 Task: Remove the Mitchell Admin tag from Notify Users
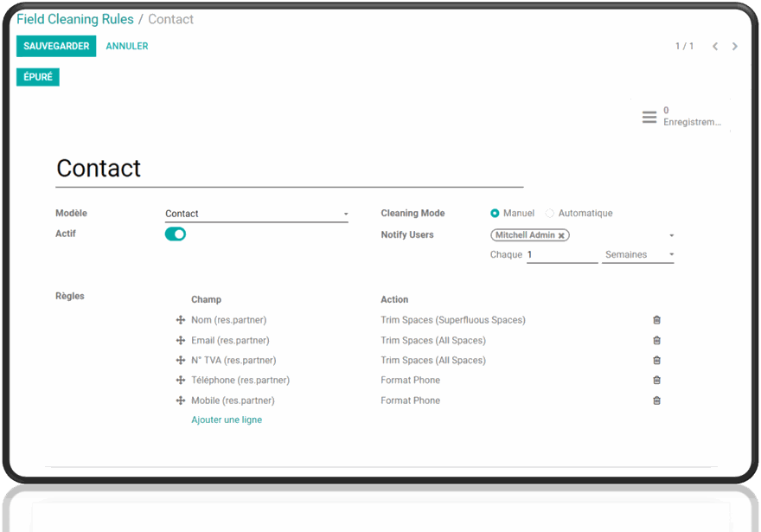(561, 234)
